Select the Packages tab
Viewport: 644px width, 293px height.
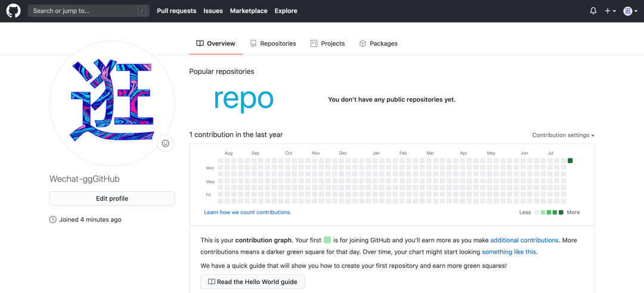(378, 43)
